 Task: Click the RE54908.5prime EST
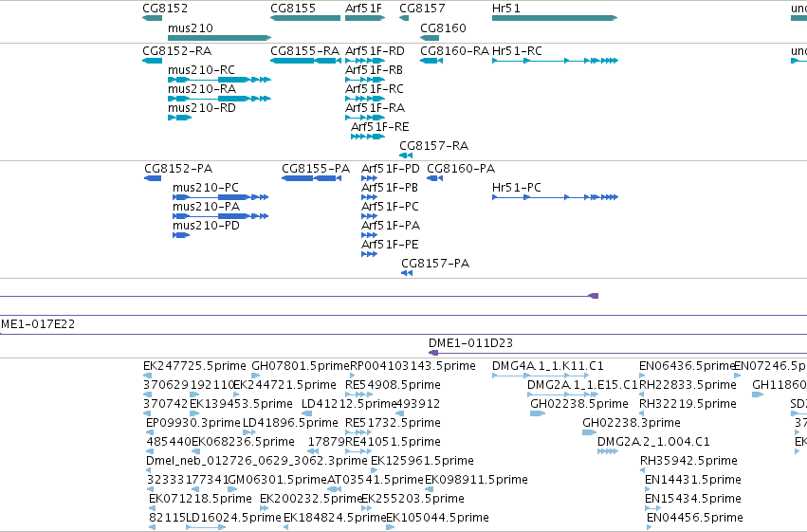pyautogui.click(x=359, y=394)
